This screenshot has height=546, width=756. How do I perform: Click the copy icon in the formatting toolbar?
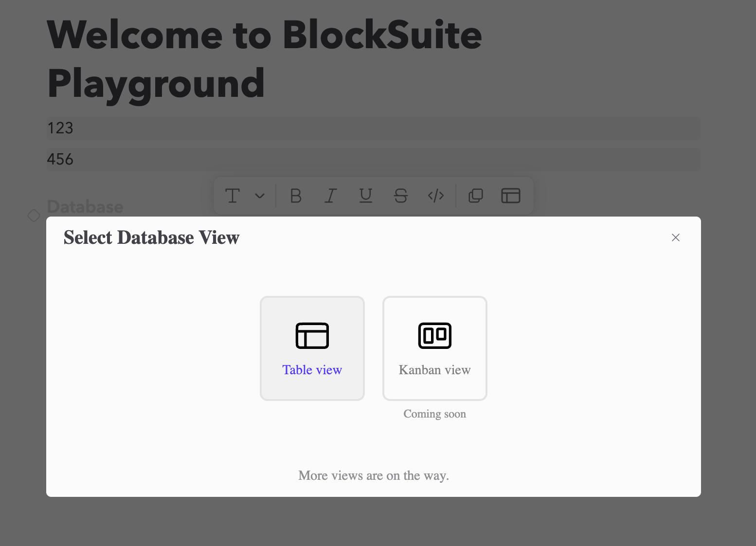(x=475, y=196)
